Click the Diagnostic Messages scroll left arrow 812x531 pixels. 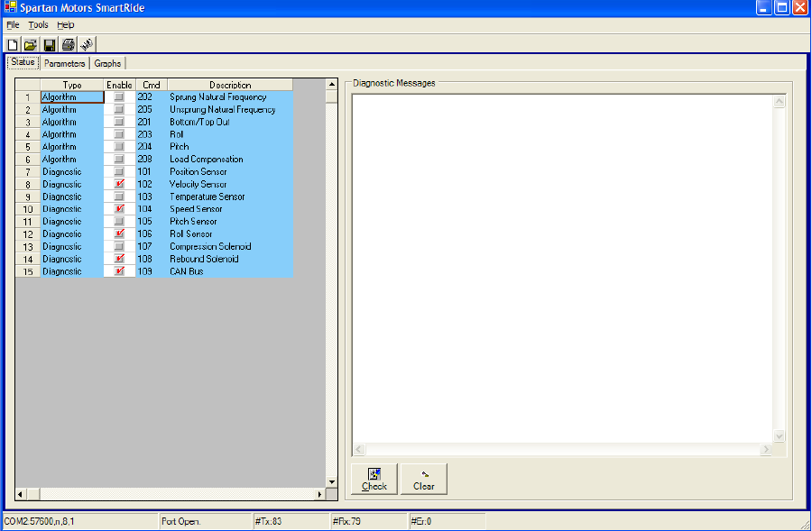pos(359,449)
